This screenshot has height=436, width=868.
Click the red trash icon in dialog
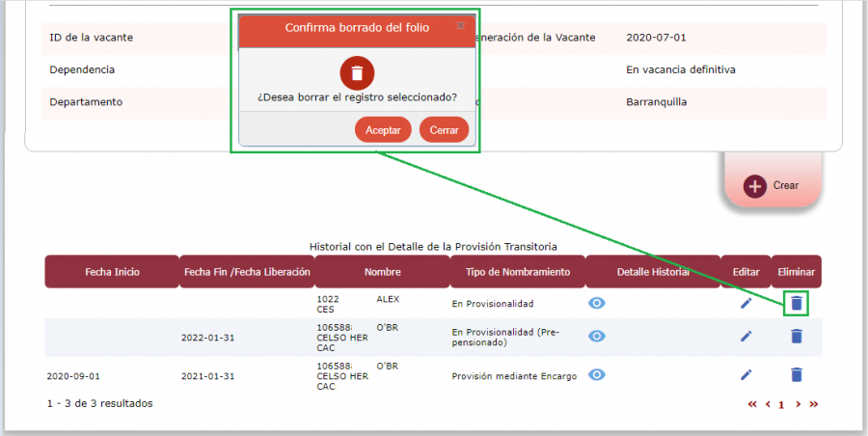pyautogui.click(x=357, y=73)
